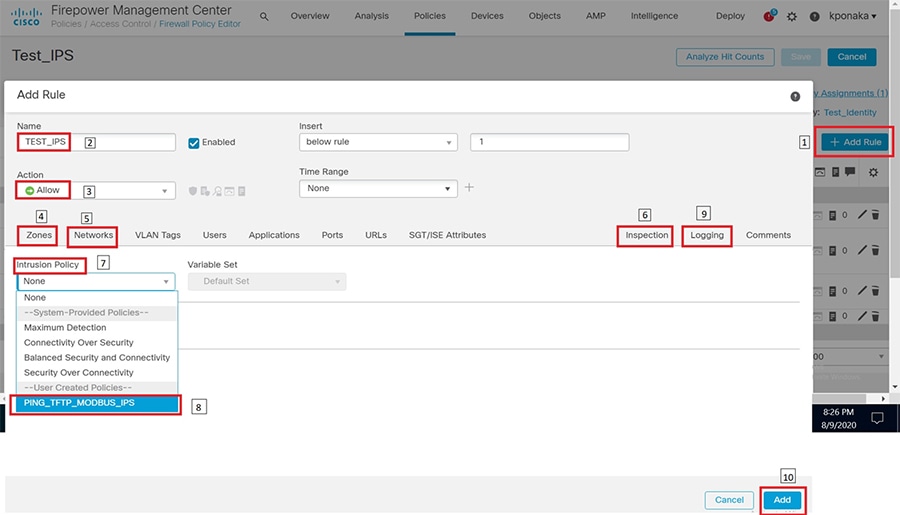The height and width of the screenshot is (515, 900).
Task: Click the logging column header icon
Action: point(836,172)
